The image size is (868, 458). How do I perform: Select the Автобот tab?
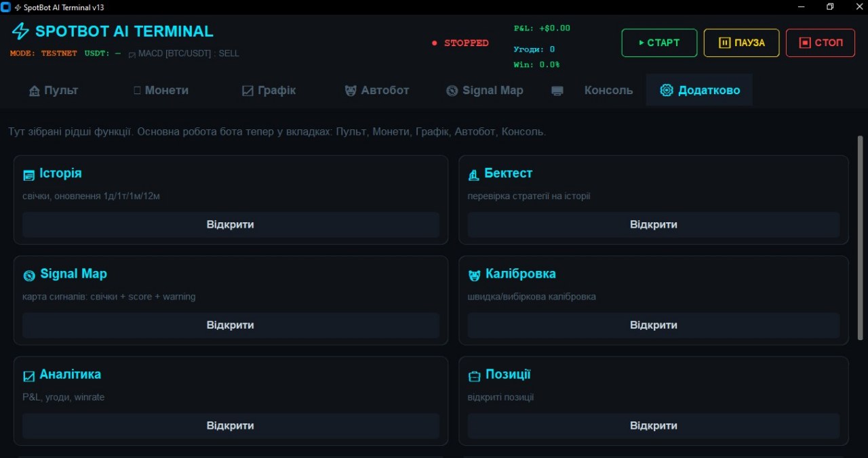[377, 90]
